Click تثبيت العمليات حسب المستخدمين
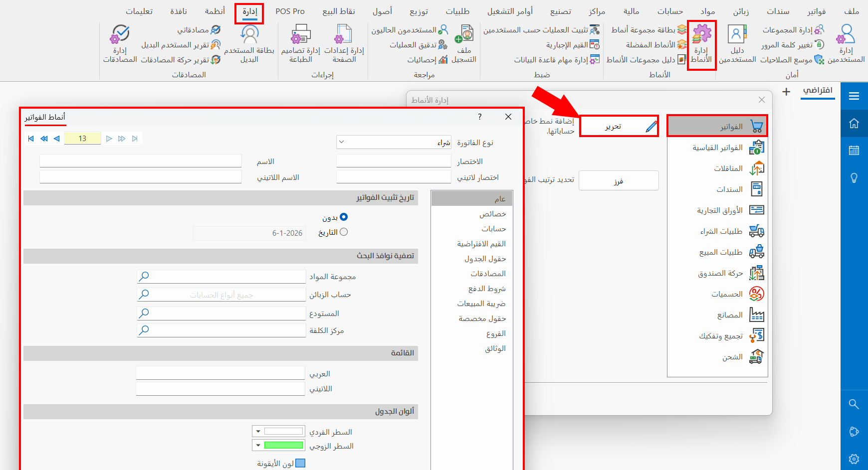Image resolution: width=868 pixels, height=470 pixels. coord(541,30)
